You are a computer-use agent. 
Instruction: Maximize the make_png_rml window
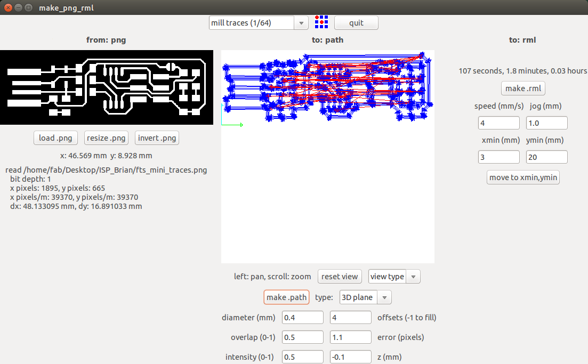[x=28, y=7]
